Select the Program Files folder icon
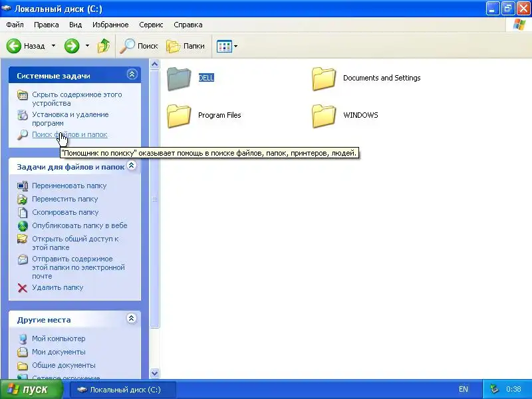 coord(179,116)
